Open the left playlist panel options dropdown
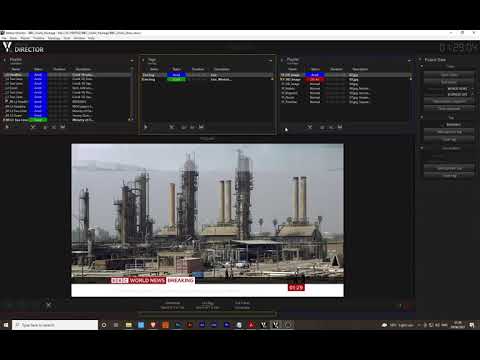 click(132, 61)
